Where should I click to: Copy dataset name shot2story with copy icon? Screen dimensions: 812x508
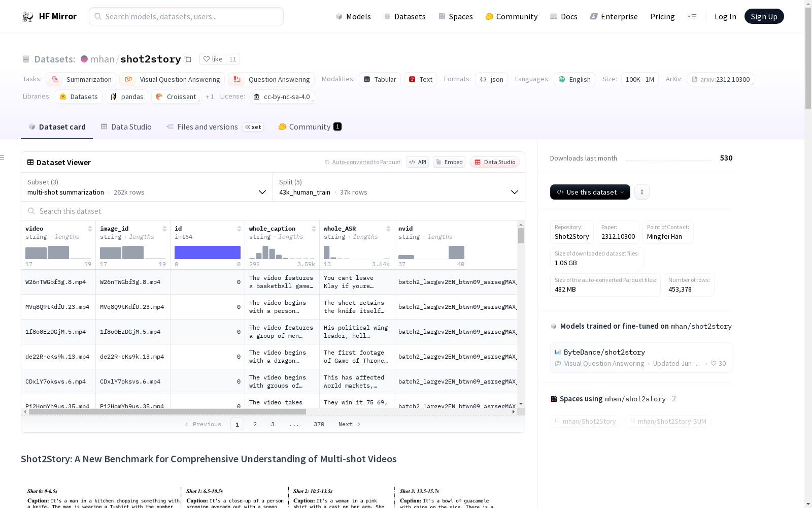pyautogui.click(x=188, y=59)
